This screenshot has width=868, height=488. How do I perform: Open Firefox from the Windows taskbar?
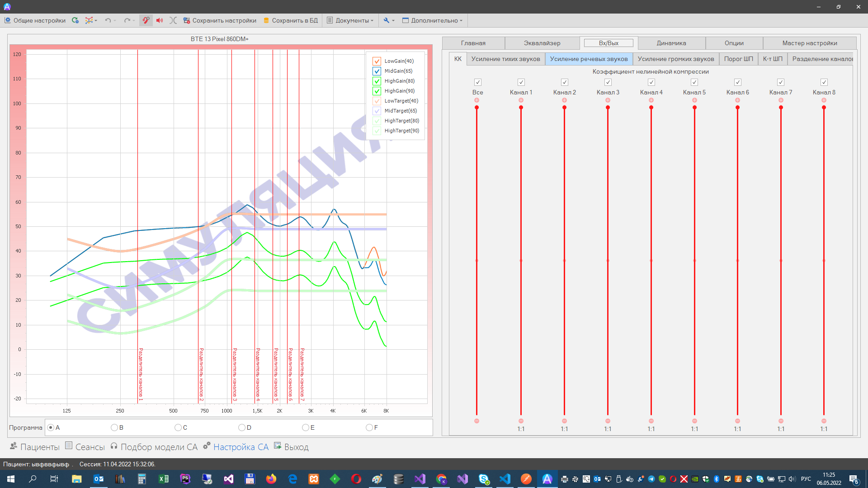(x=271, y=479)
